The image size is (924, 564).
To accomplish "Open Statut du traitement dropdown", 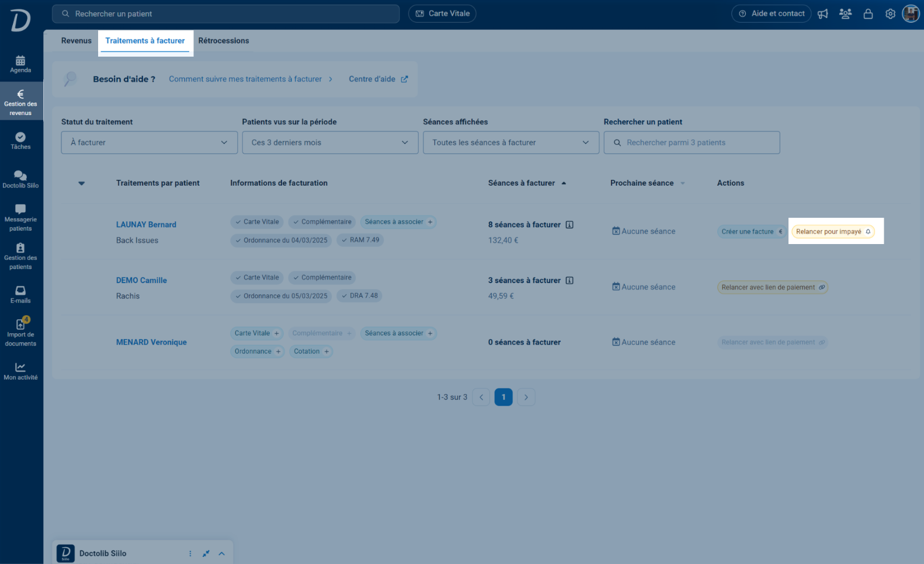I will [150, 142].
